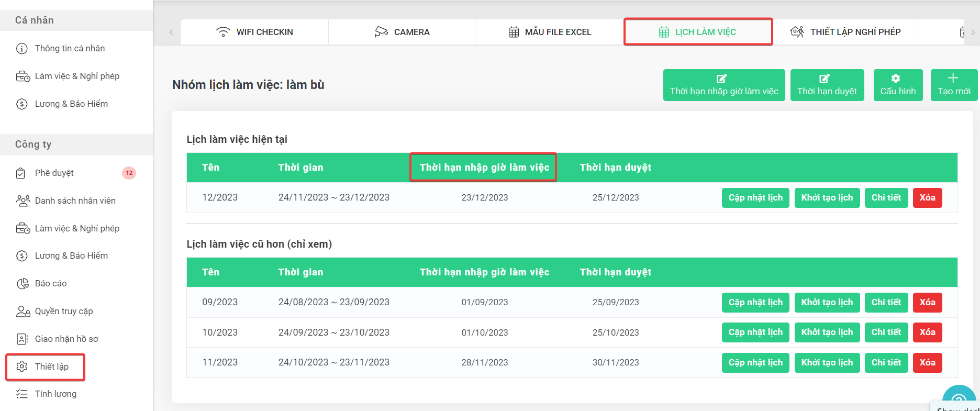
Task: Click the people icon for Danh sách nhân viên
Action: tap(23, 201)
